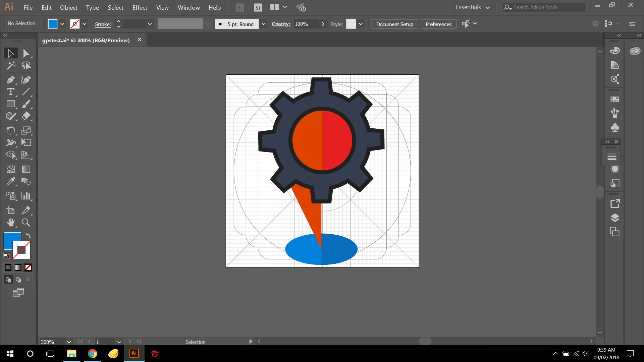Open the Essentials workspace dropdown
This screenshot has width=644, height=362.
point(472,7)
